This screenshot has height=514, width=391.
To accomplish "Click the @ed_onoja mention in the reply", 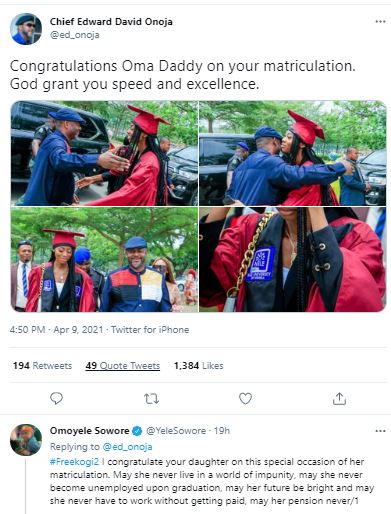I will (x=127, y=447).
